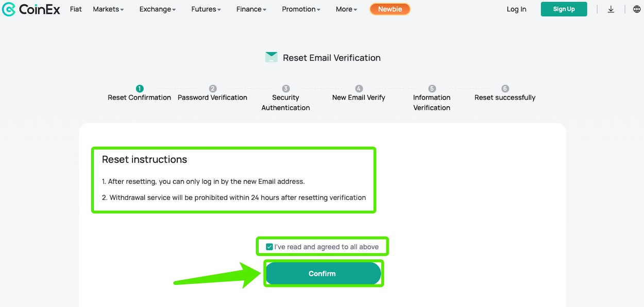
Task: Select step 3 Security Authentication circle
Action: (x=286, y=89)
